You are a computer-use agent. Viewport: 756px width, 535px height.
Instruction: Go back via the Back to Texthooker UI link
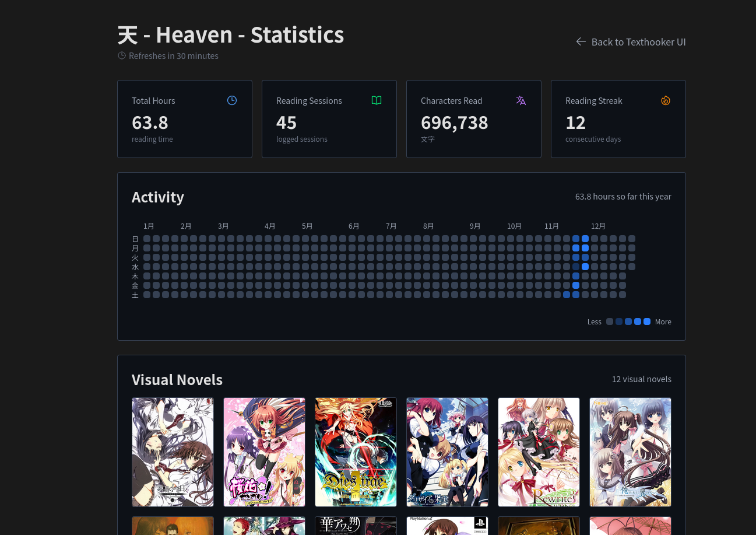(631, 42)
